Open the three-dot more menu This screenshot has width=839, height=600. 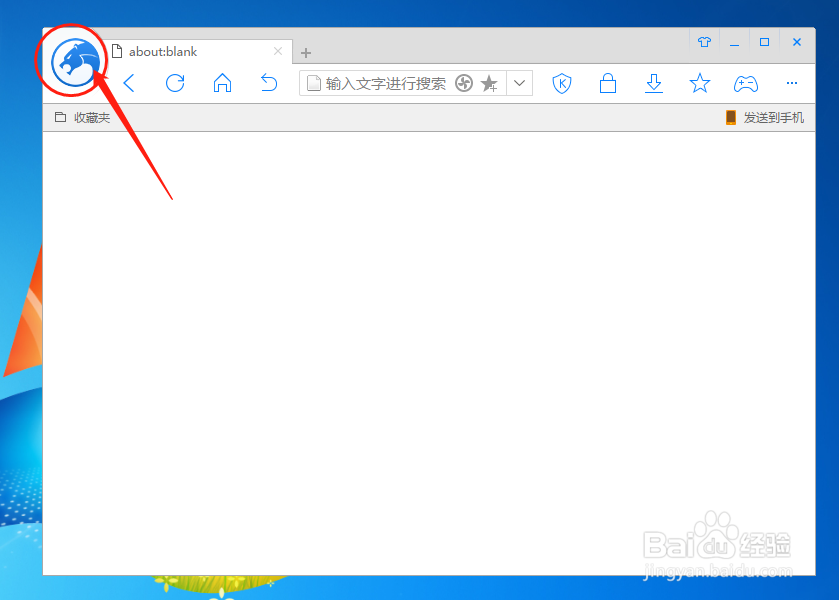792,83
